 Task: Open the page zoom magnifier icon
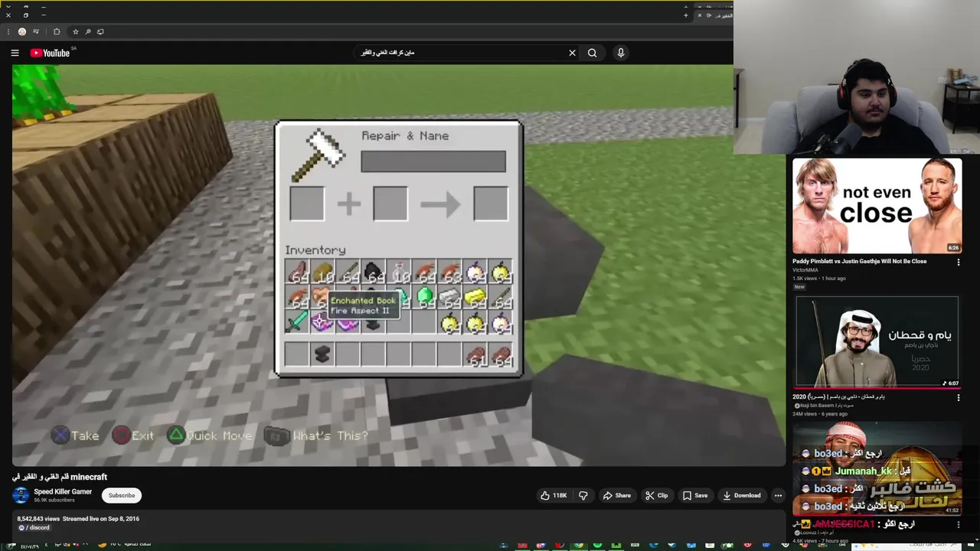[x=88, y=31]
